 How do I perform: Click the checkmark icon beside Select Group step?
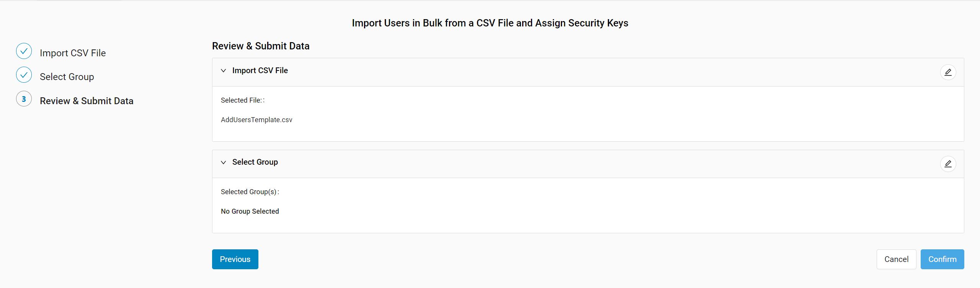[x=24, y=75]
